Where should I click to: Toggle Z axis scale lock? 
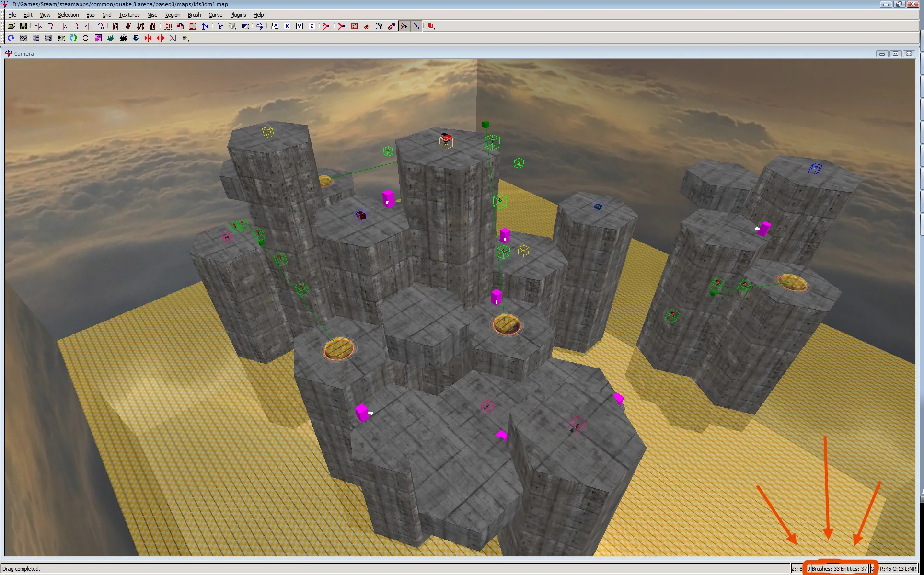[312, 26]
